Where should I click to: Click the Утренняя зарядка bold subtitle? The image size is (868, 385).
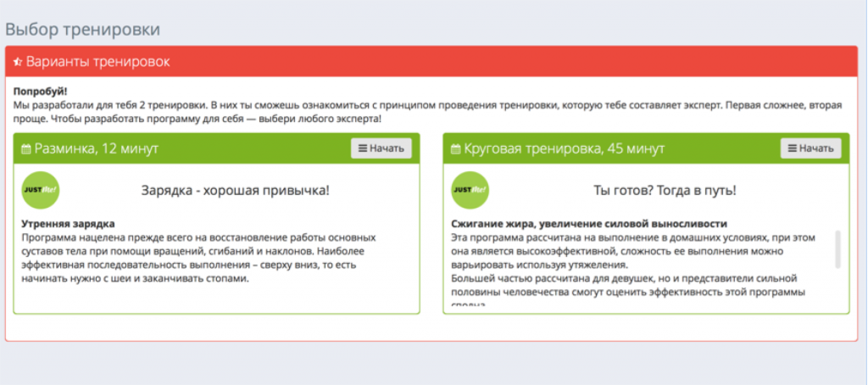pos(68,224)
